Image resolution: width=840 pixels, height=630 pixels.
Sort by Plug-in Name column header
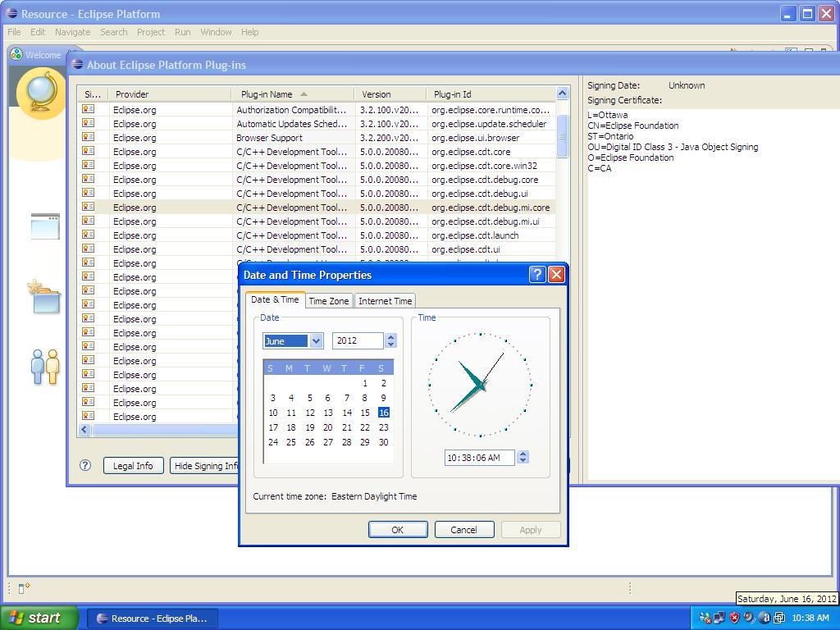(293, 94)
